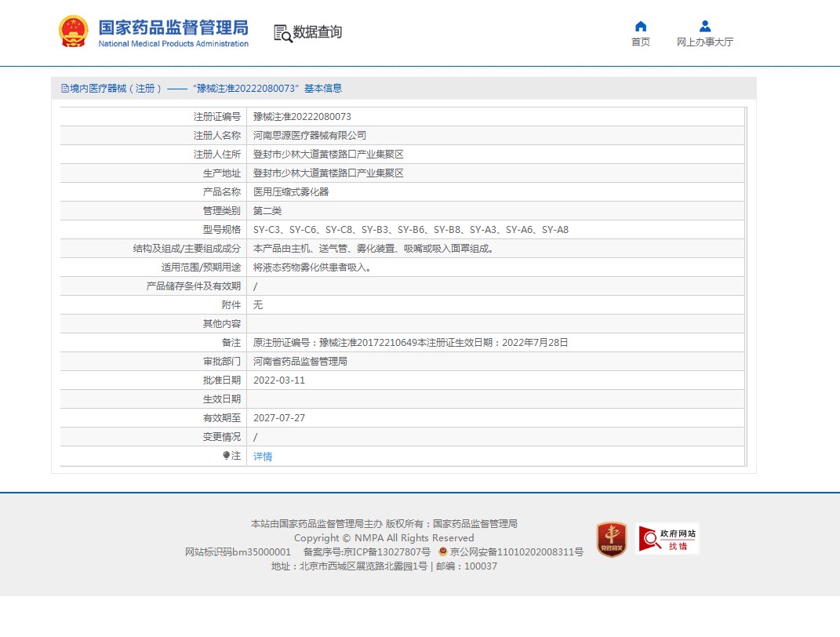Select approval date 2022-03-11
The image size is (840, 637).
coord(279,380)
